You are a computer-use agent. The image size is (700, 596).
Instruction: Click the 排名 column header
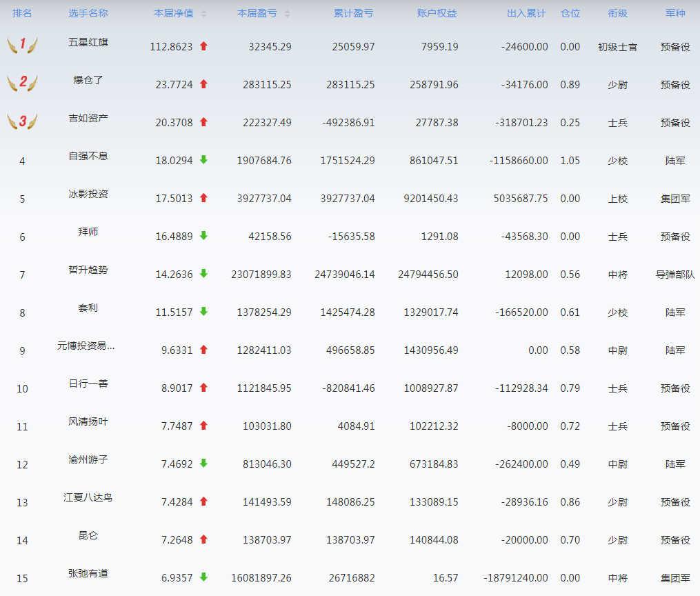[x=22, y=13]
